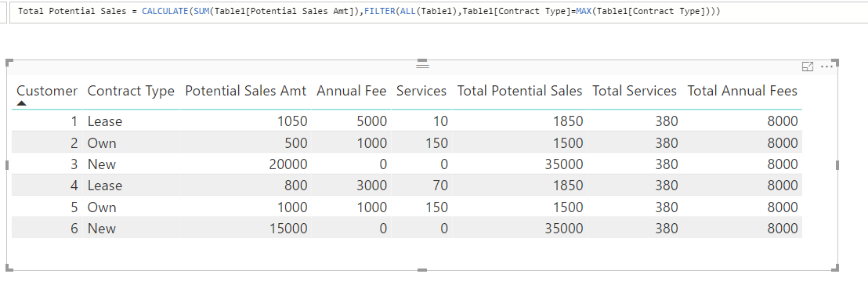Sort by the Customer column header
Viewport: 868px width, 292px height.
(47, 91)
